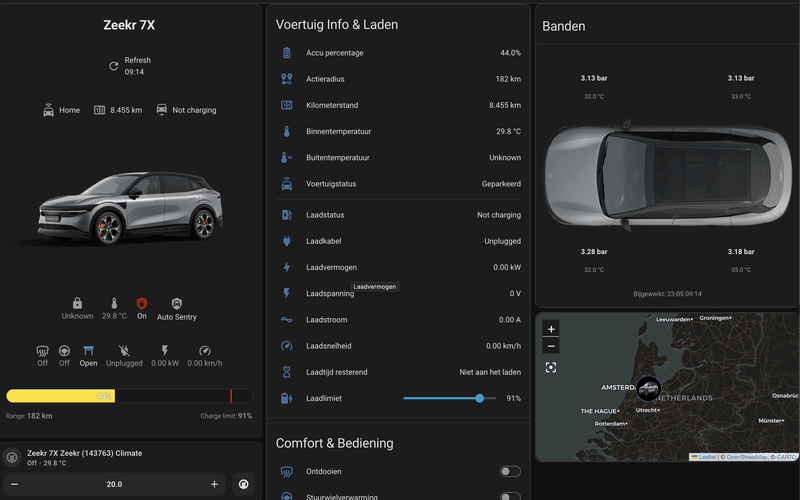Click the Buitentemperatuur Unknown value
This screenshot has height=500, width=800.
pos(505,158)
